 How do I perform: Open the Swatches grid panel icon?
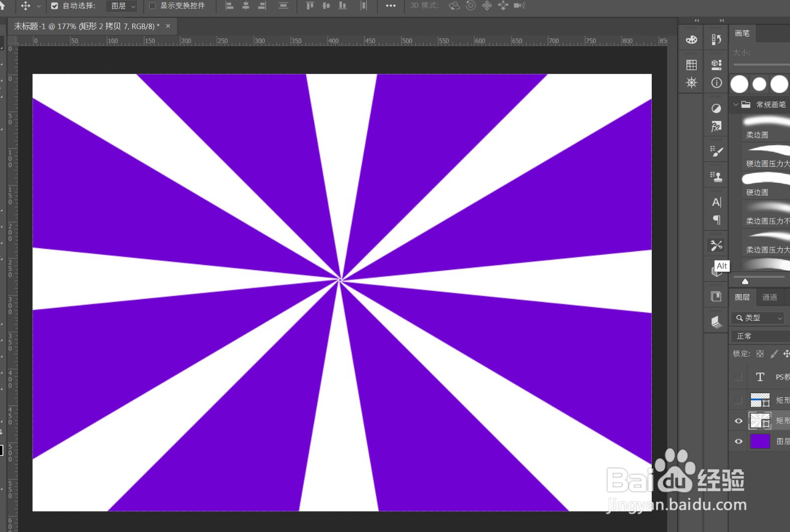point(691,65)
